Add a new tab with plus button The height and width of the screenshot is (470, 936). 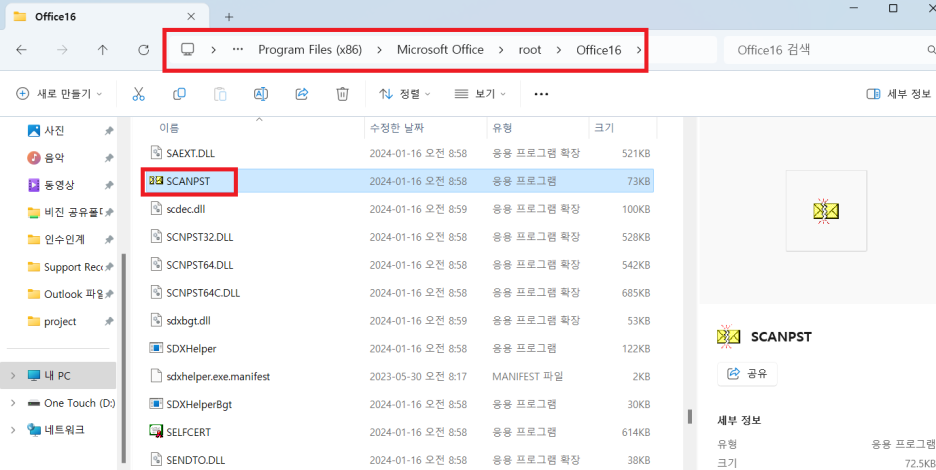229,17
